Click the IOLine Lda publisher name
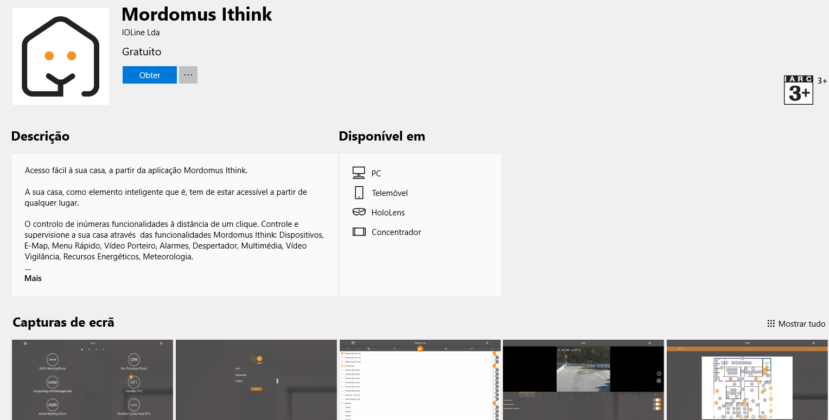This screenshot has height=420, width=829. pos(141,32)
